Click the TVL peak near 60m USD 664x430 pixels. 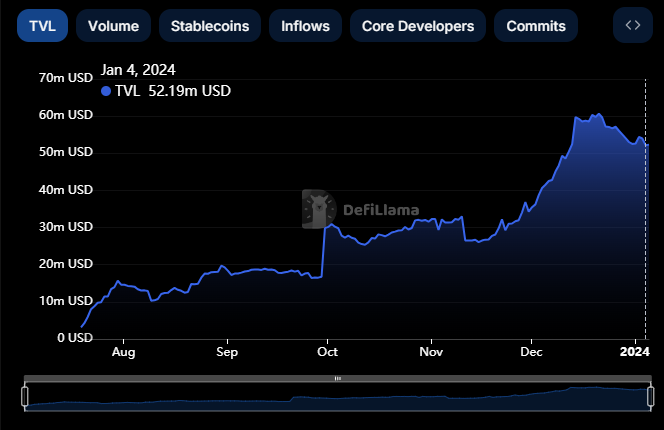598,115
